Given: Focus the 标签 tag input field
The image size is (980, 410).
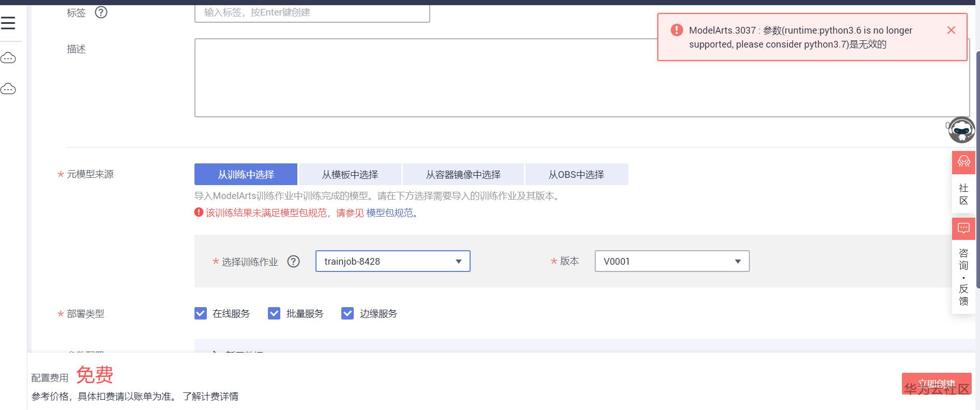Looking at the screenshot, I should click(x=312, y=12).
